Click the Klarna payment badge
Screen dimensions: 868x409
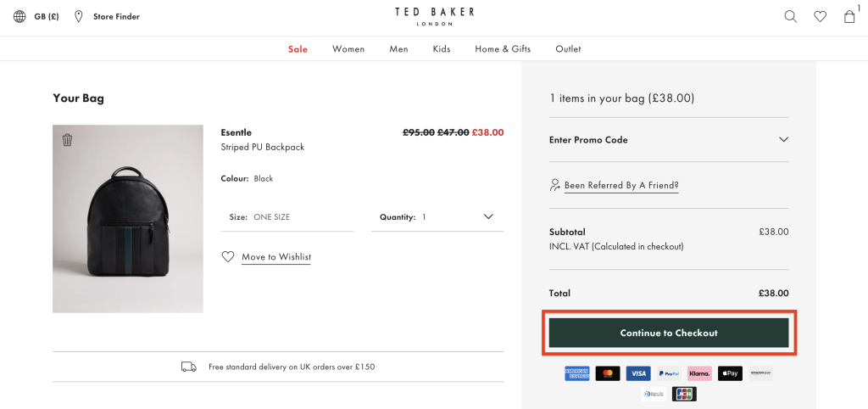699,373
